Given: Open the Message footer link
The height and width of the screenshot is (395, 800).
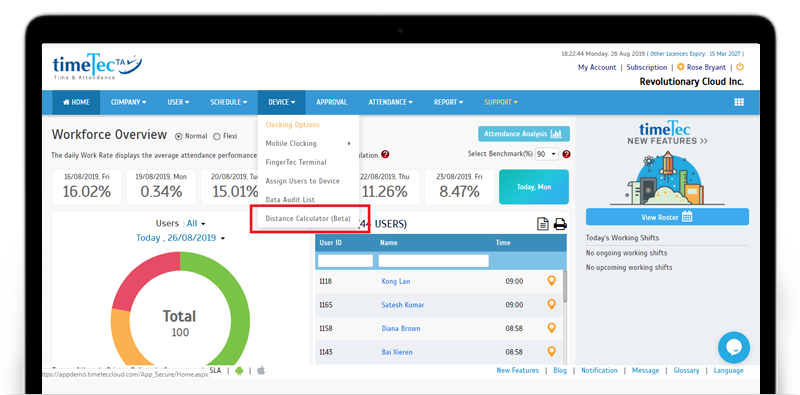Looking at the screenshot, I should 645,371.
